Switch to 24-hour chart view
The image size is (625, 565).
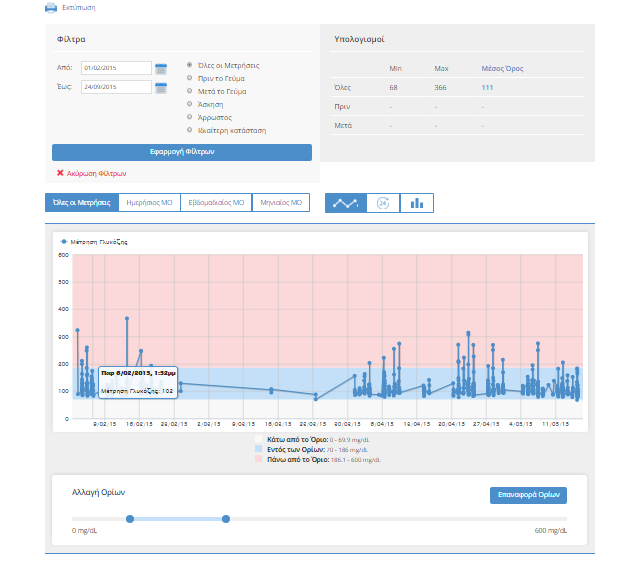pos(382,203)
